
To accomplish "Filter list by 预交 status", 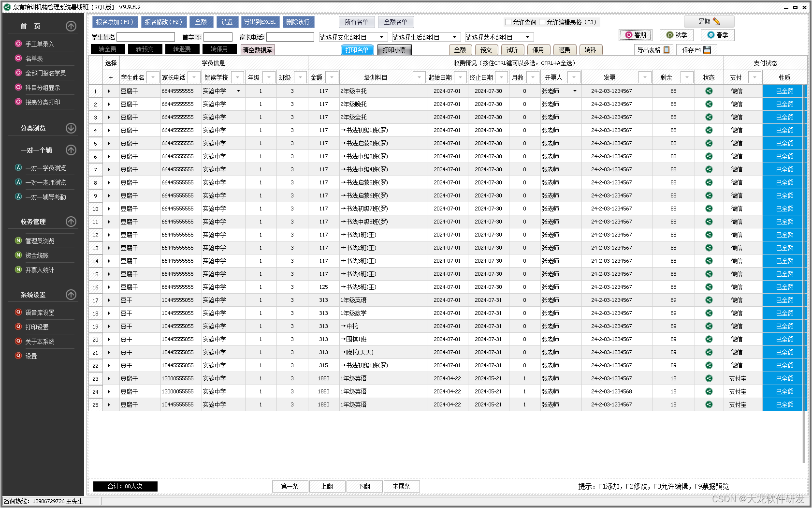I will point(486,50).
